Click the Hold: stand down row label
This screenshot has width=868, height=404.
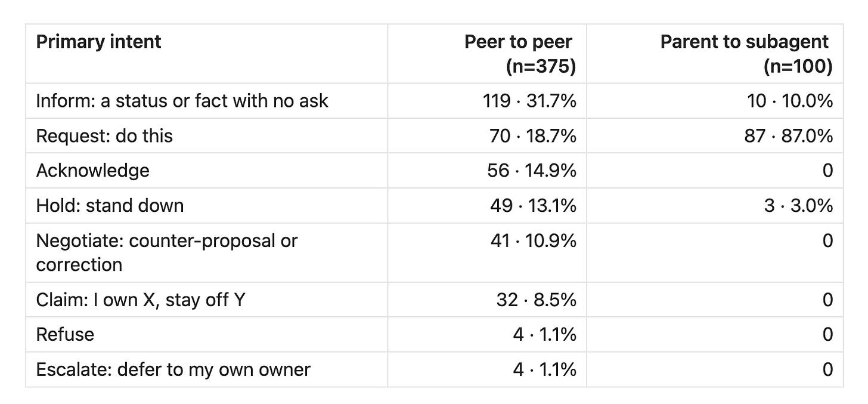coord(110,206)
